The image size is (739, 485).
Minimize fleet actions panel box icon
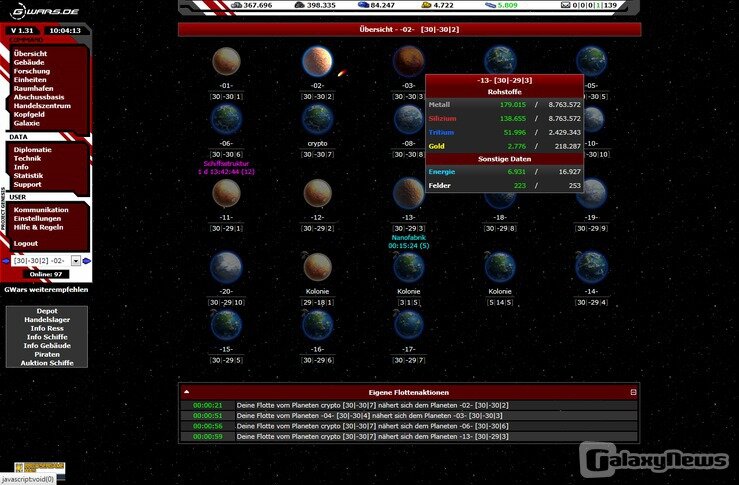click(633, 392)
